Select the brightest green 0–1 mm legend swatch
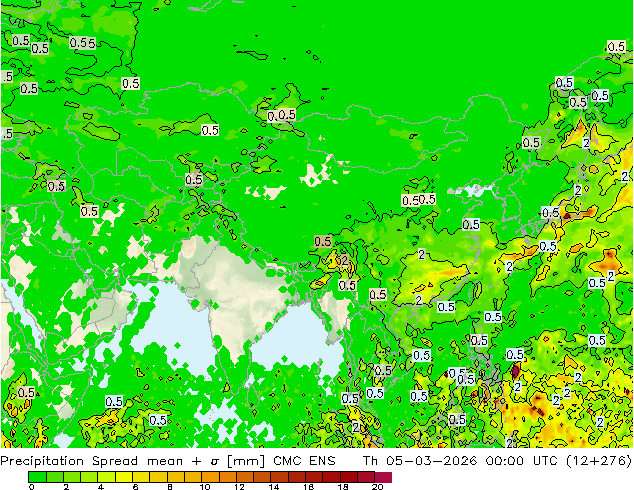634x490 pixels. point(37,477)
